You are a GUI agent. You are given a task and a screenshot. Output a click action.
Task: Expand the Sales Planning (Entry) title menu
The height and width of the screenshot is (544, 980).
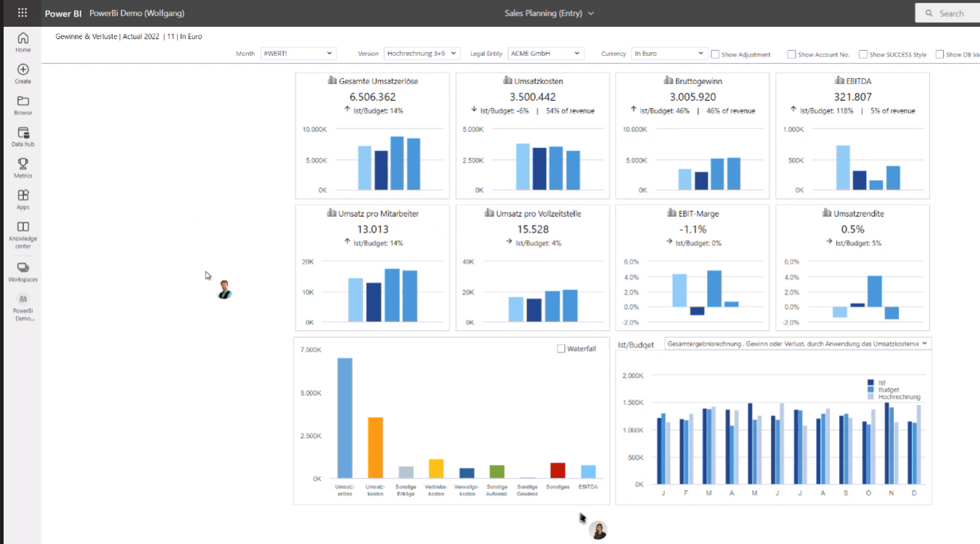pos(550,13)
